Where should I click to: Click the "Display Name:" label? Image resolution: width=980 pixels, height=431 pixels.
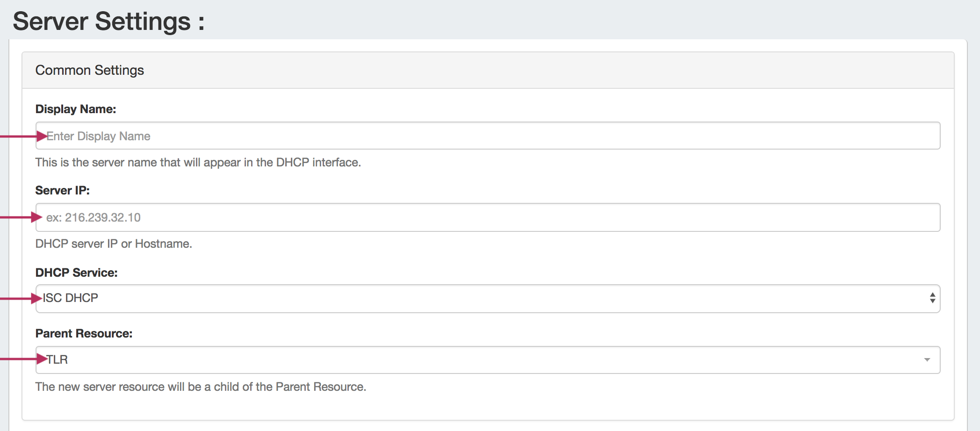(76, 109)
